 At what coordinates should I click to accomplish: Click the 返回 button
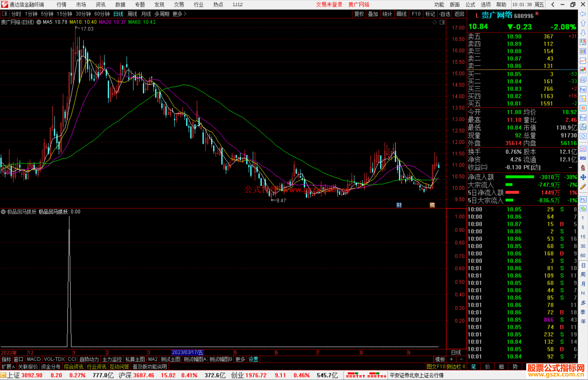tap(459, 14)
